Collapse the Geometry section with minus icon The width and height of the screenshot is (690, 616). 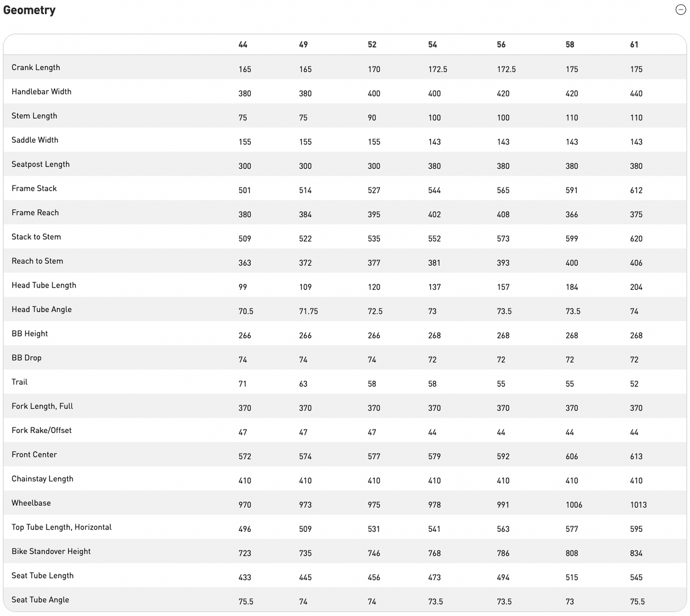[680, 10]
